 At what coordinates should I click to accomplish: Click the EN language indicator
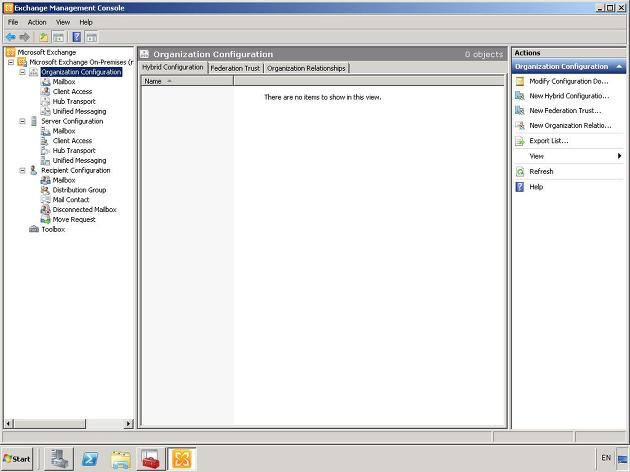tap(606, 458)
